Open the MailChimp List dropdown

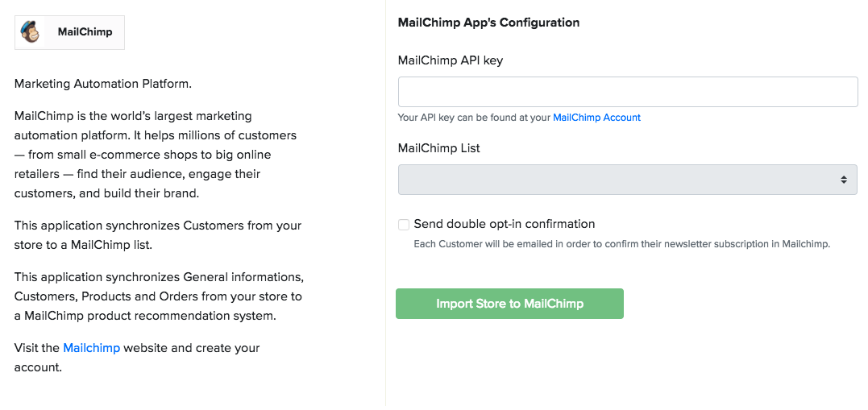(628, 180)
